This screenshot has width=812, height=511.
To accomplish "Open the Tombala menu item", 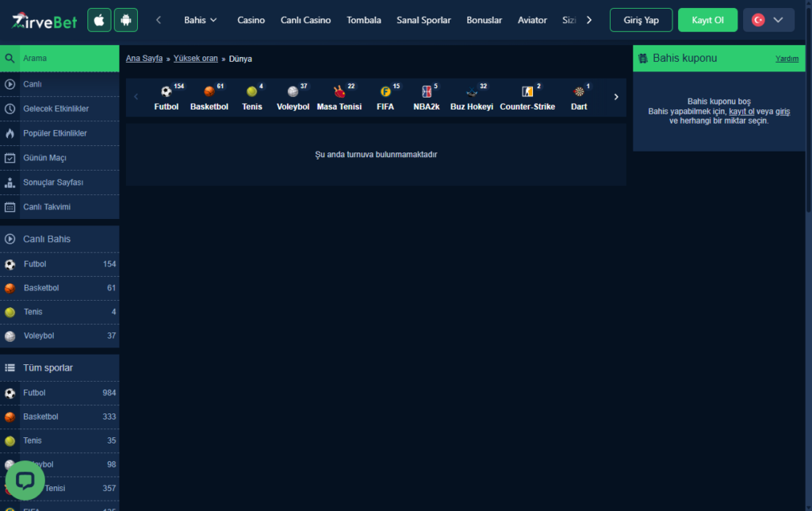I will point(363,20).
